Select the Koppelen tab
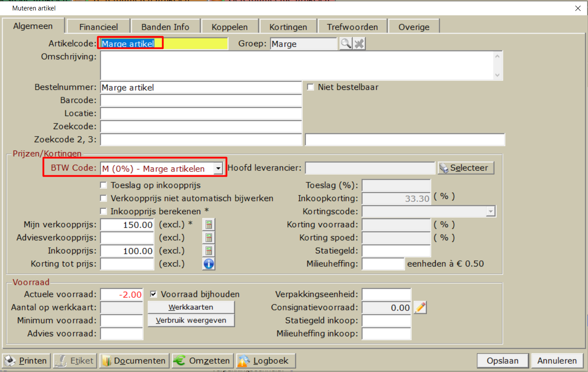The image size is (588, 372). (x=230, y=27)
